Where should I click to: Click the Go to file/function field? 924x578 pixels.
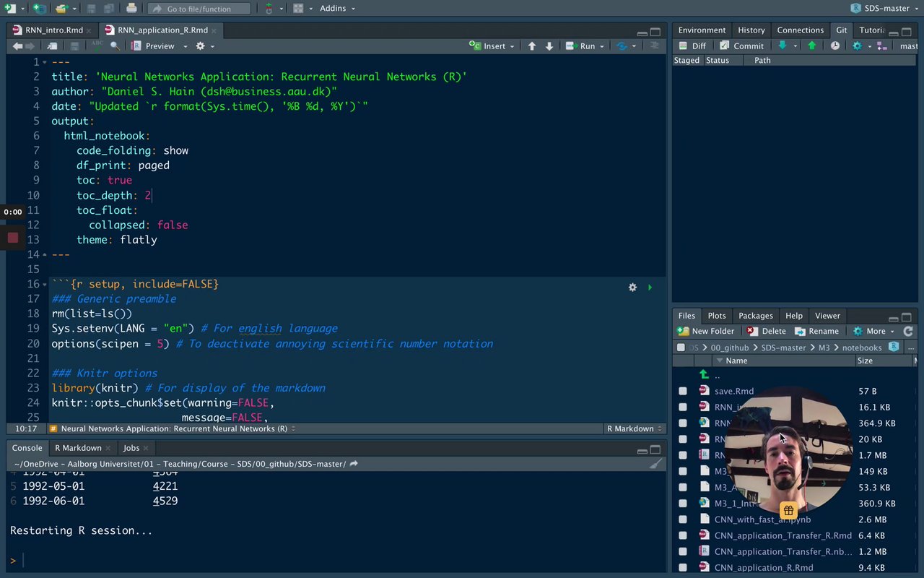pyautogui.click(x=199, y=9)
